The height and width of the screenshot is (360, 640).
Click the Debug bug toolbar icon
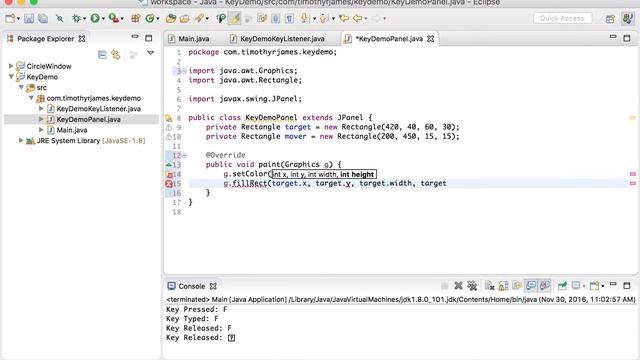coord(76,18)
